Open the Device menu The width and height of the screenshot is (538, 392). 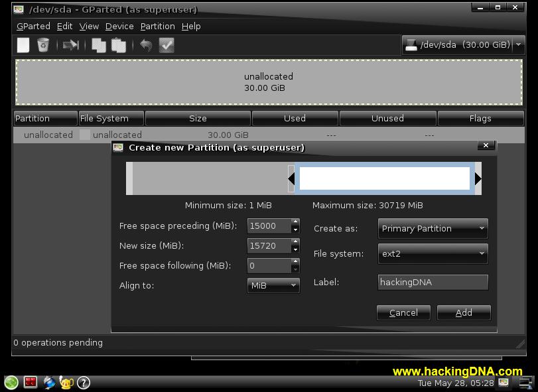119,26
